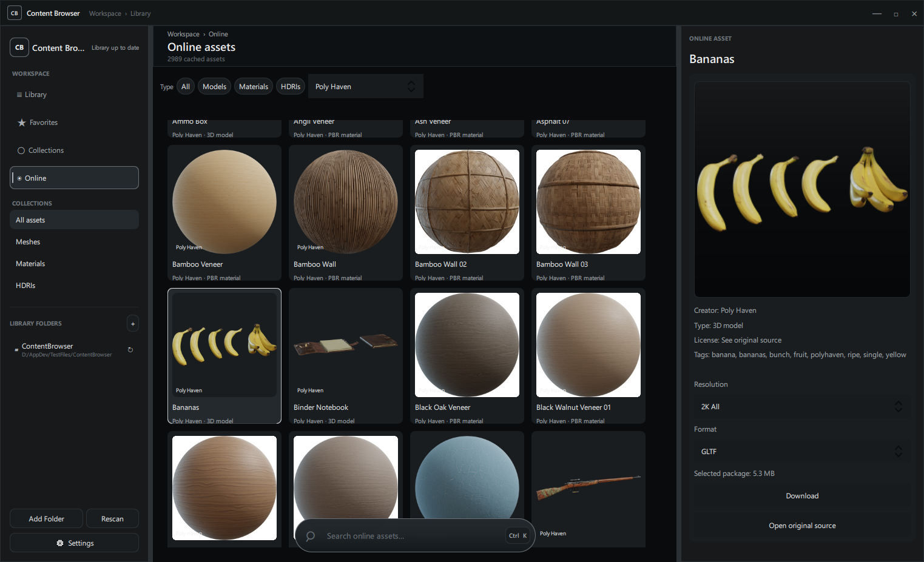Filter assets by Models type

coord(214,87)
